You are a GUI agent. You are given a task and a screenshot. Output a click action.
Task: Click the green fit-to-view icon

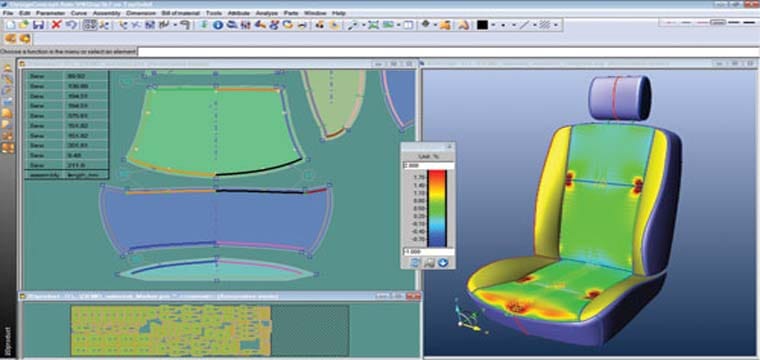click(x=373, y=25)
